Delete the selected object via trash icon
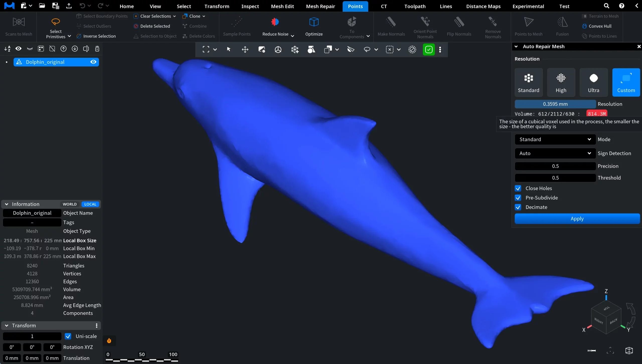Screen dimensions: 642x364 97,49
